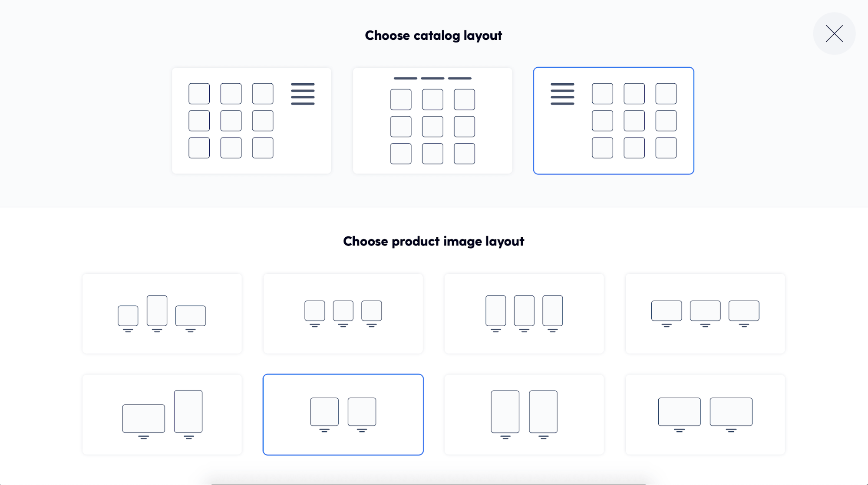Click center square in top-filter catalog grid

click(432, 127)
